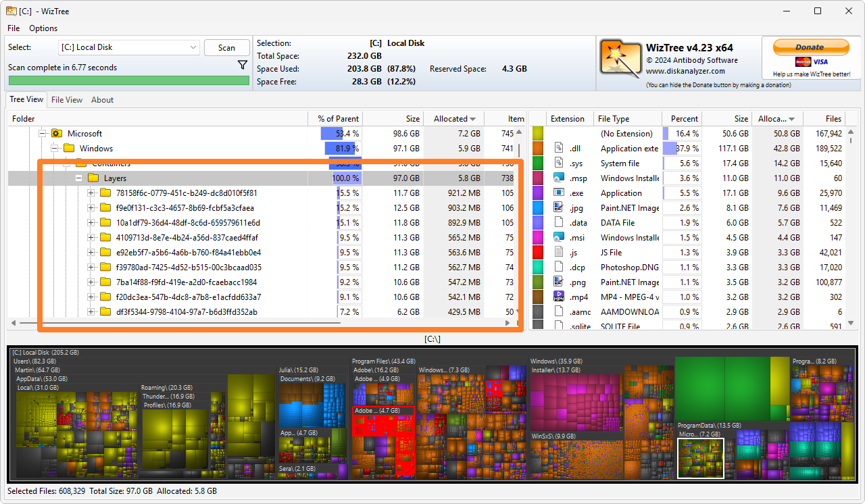Click the .js file icon

click(x=559, y=252)
